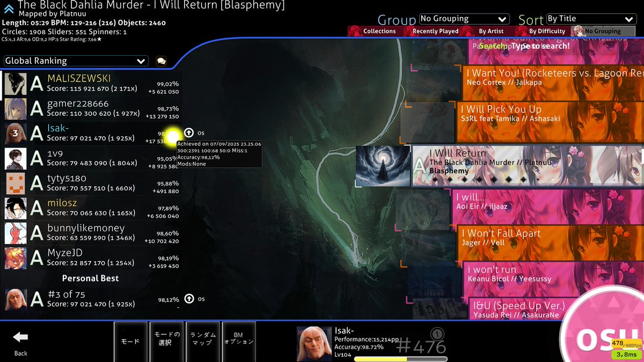
Task: Open the mod selection panel モードの選択
Action: point(166,341)
